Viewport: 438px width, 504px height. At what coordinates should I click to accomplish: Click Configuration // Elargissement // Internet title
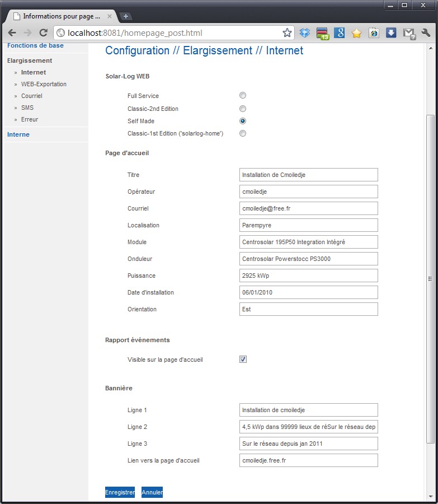pos(204,50)
